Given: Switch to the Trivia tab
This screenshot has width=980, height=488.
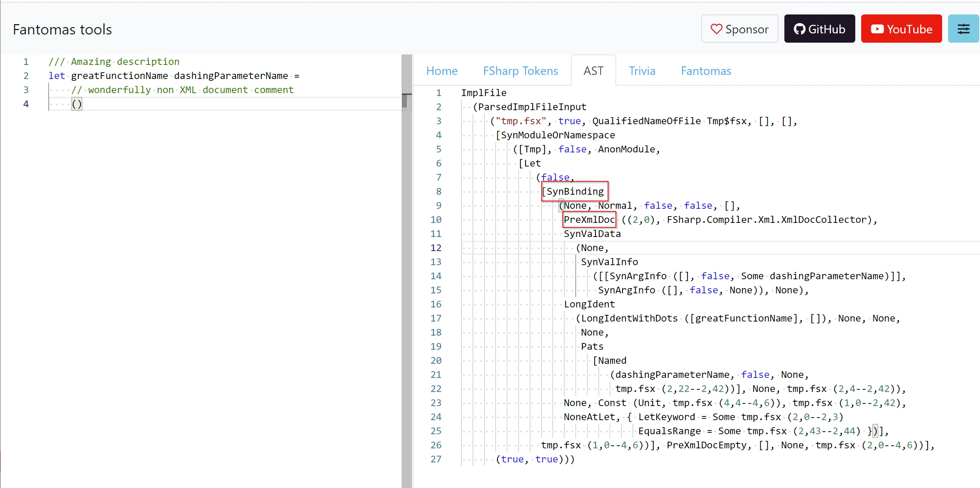Looking at the screenshot, I should coord(642,71).
